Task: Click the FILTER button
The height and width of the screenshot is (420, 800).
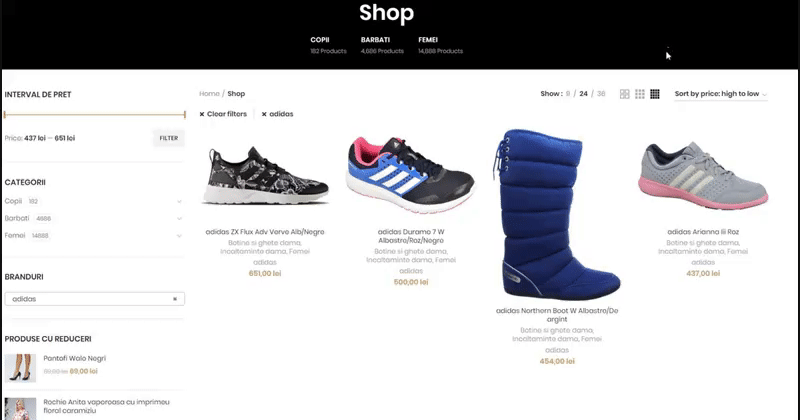Action: click(x=169, y=138)
